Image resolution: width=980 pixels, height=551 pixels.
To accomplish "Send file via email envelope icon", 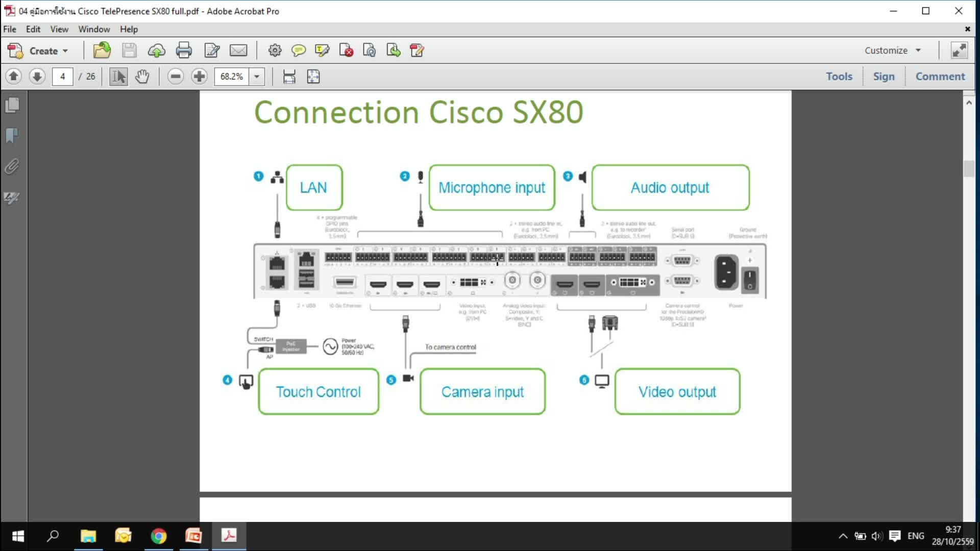I will tap(238, 51).
